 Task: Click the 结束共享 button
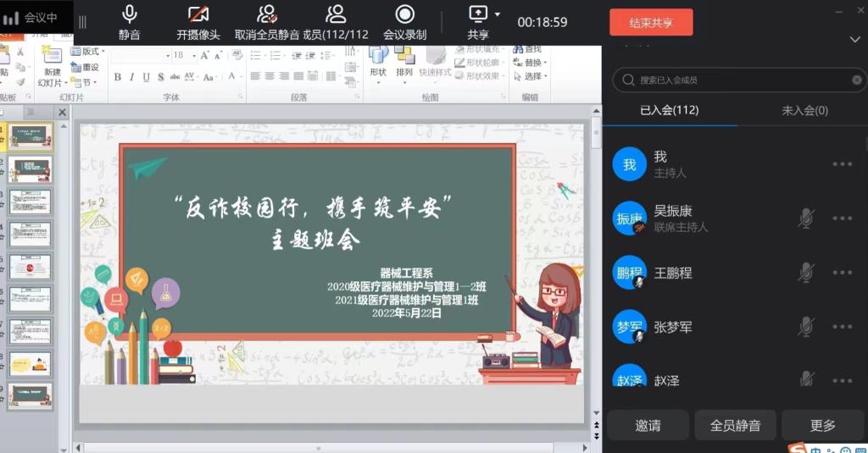[650, 22]
